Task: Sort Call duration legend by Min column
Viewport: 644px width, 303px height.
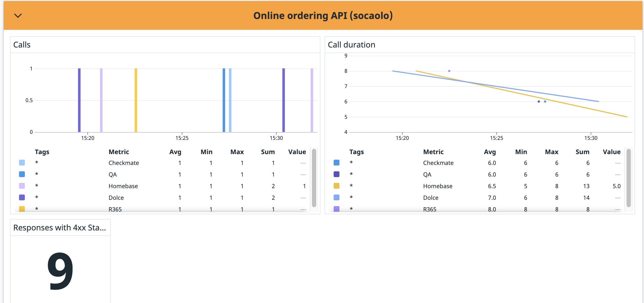Action: pos(521,152)
